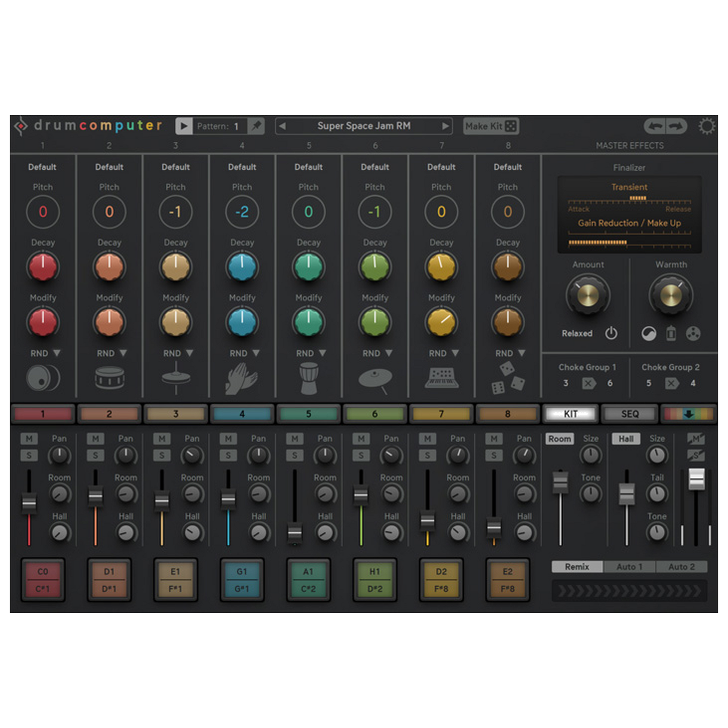Click the djembe drum icon in channel 5

[309, 378]
